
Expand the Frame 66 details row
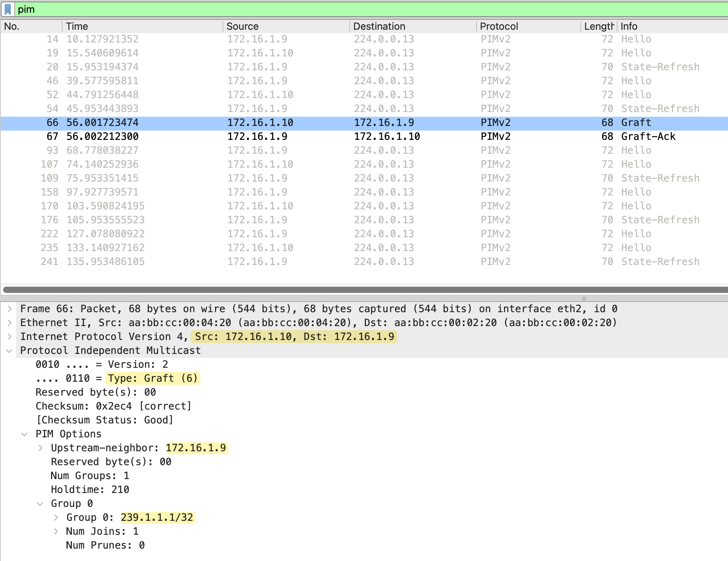[10, 309]
